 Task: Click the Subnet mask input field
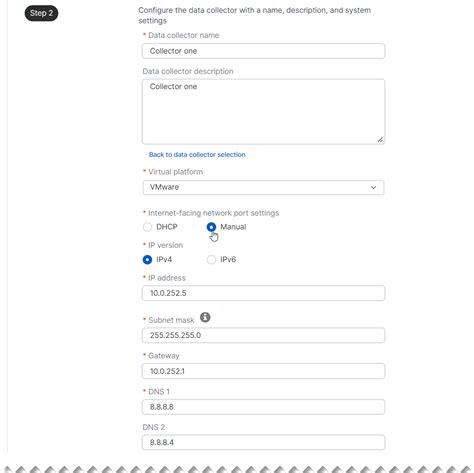click(263, 335)
